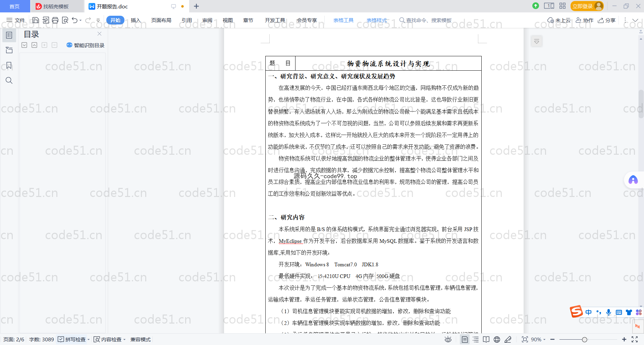Open the 视图 ribbon tab
The width and height of the screenshot is (644, 345).
coord(228,20)
